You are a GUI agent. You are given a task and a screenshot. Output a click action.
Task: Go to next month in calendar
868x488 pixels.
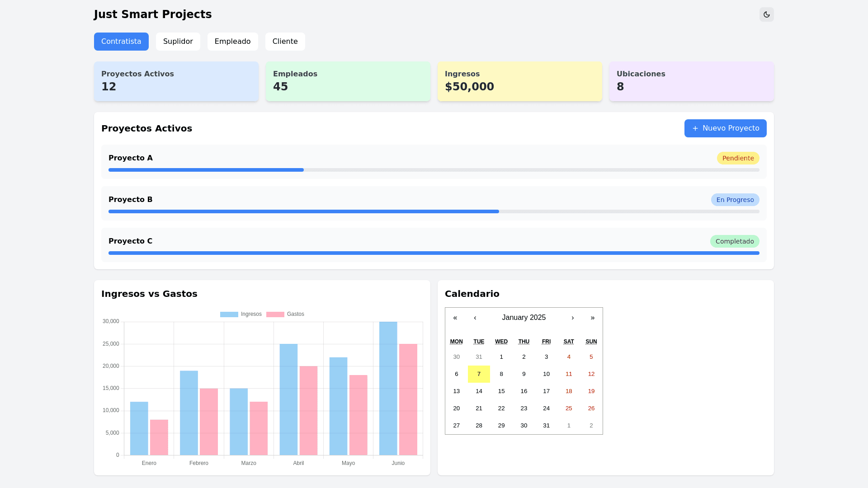572,318
